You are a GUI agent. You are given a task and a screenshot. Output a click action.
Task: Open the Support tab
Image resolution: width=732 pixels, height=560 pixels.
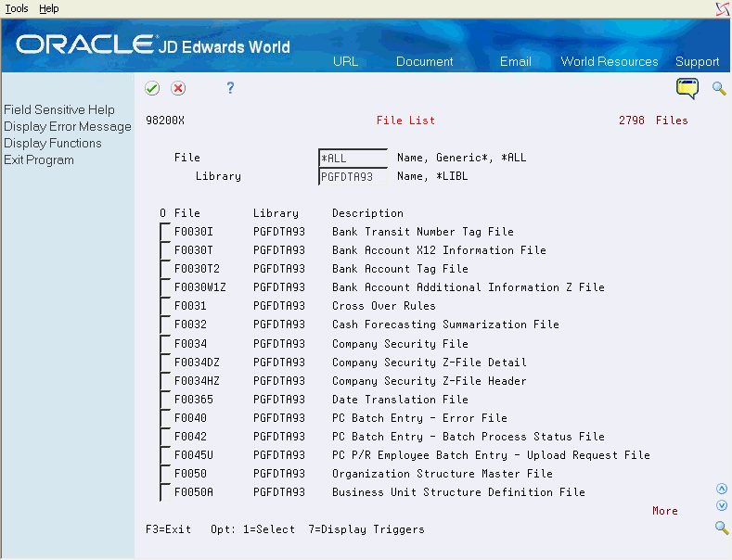pyautogui.click(x=697, y=61)
